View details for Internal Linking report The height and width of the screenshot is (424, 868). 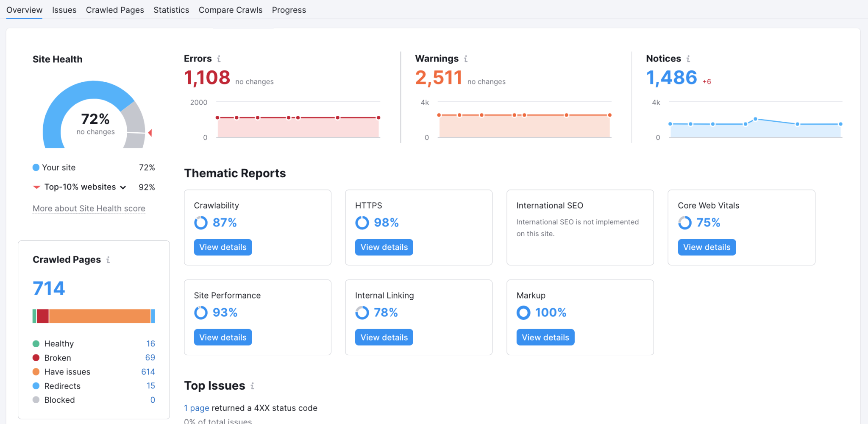(384, 338)
